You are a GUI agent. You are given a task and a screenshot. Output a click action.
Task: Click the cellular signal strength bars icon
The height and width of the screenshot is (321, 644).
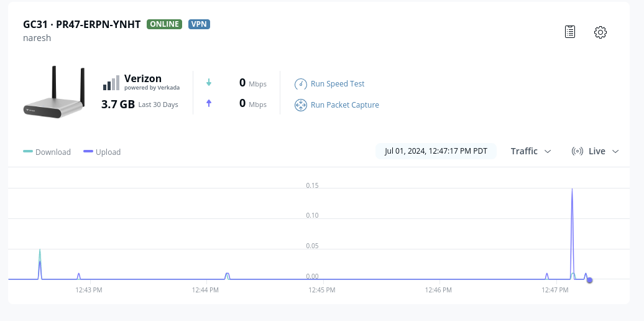coord(111,83)
